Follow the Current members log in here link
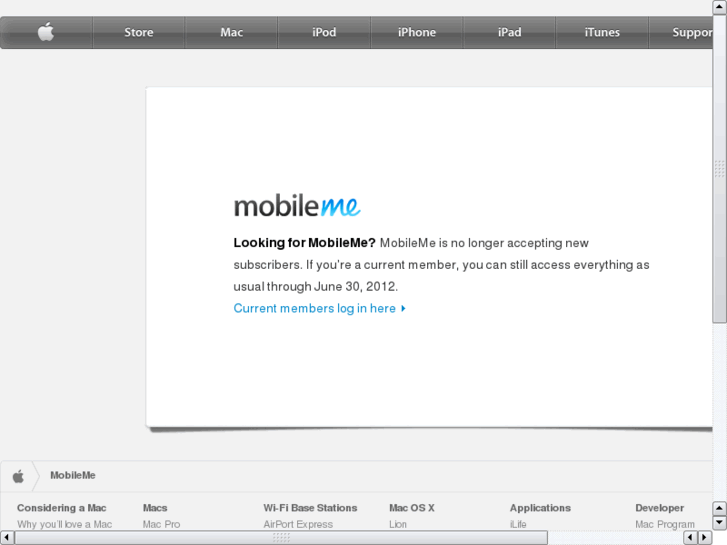Screen dimensions: 727x545 click(x=315, y=308)
